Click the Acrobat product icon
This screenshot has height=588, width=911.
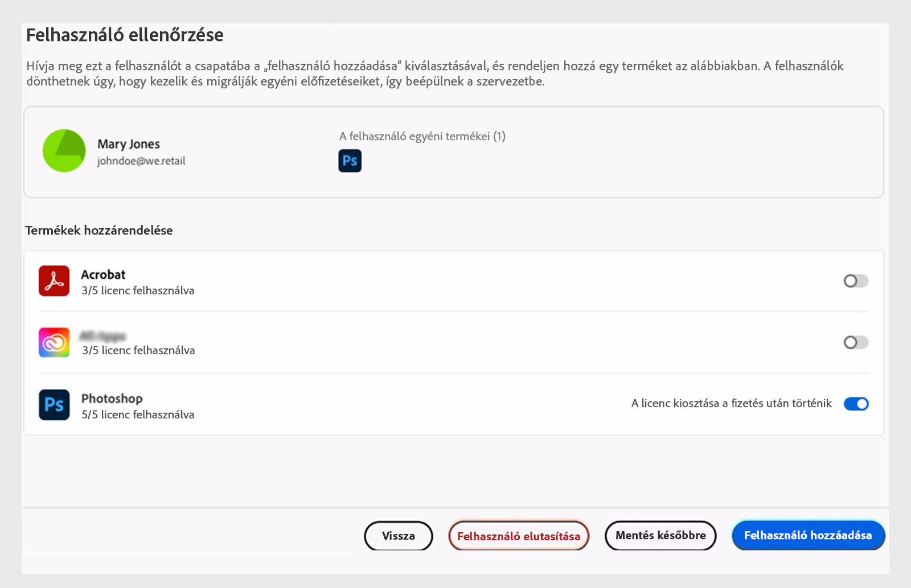click(x=54, y=281)
